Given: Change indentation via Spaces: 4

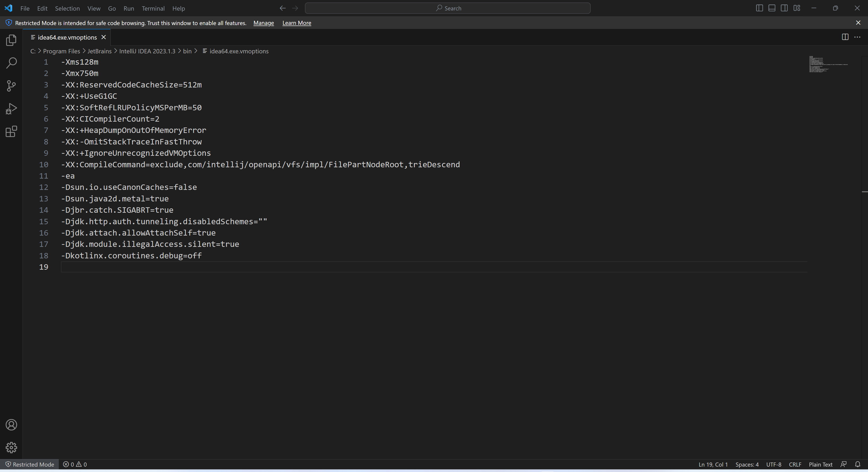Looking at the screenshot, I should pyautogui.click(x=747, y=464).
